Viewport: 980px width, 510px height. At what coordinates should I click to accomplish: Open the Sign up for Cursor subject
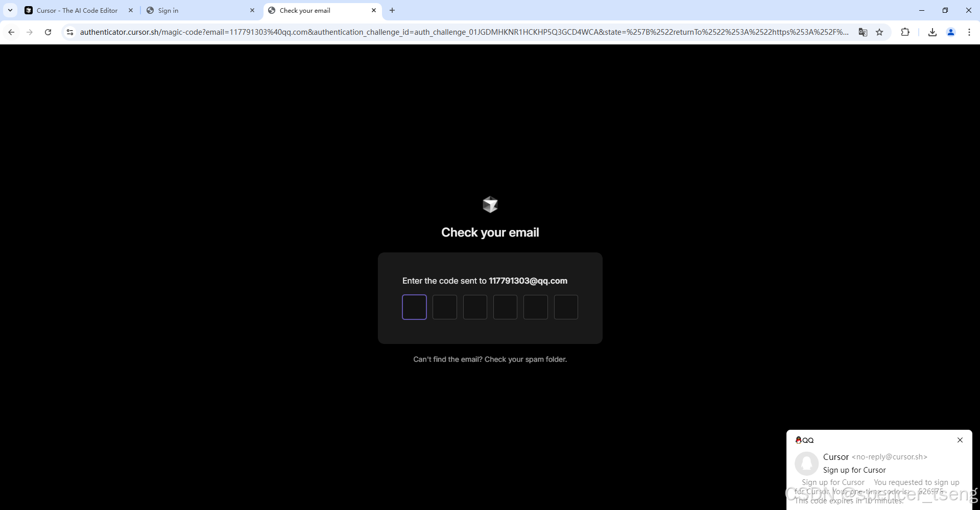[x=854, y=470]
